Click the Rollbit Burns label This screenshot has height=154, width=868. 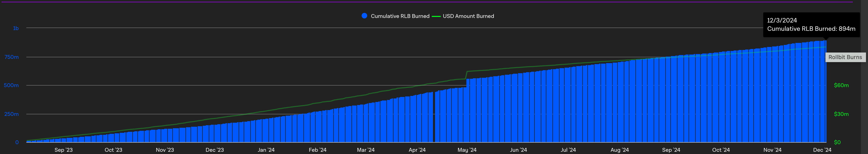[845, 57]
